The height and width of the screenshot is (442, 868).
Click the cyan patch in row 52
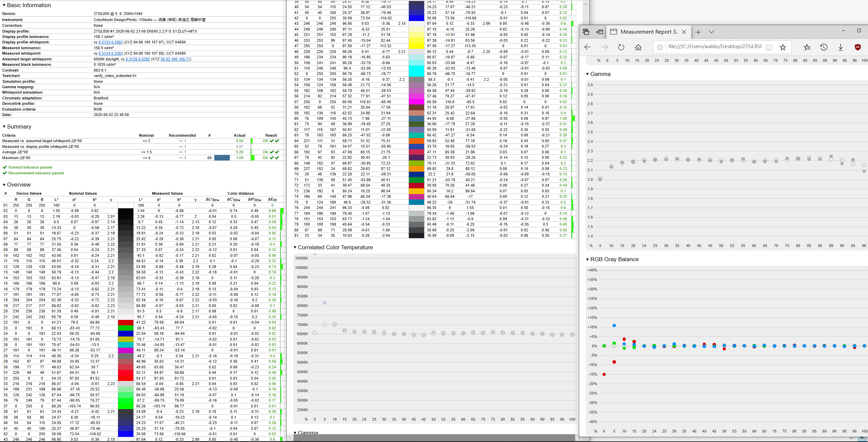(x=416, y=74)
